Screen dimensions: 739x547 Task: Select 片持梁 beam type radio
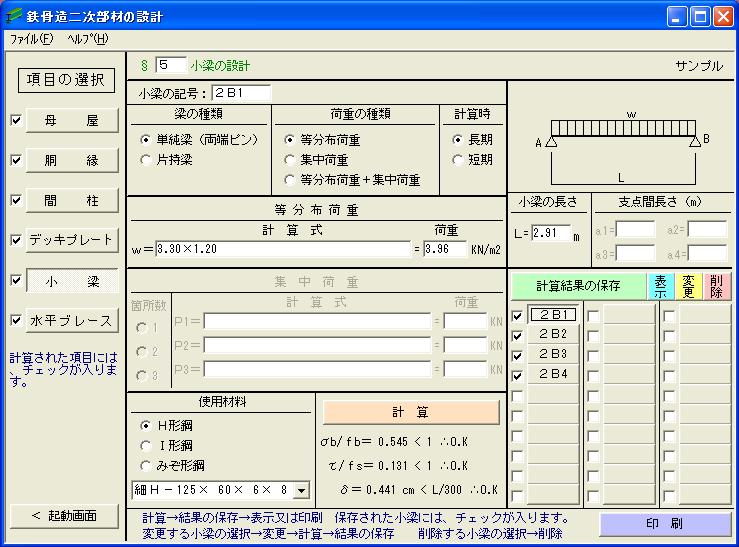pos(147,159)
